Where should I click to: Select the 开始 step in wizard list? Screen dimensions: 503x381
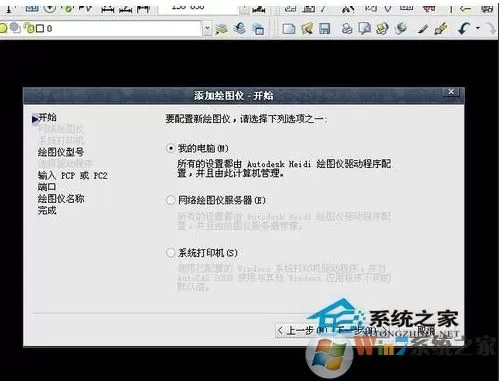47,117
